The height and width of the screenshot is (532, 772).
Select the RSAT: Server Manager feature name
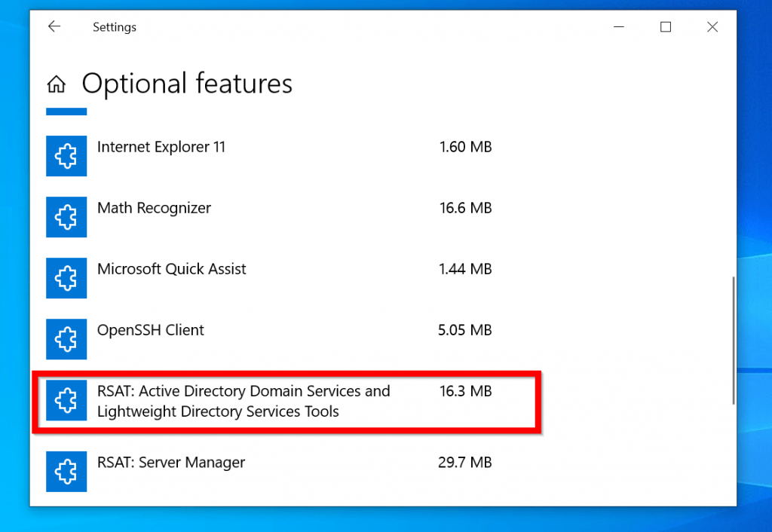(x=170, y=462)
